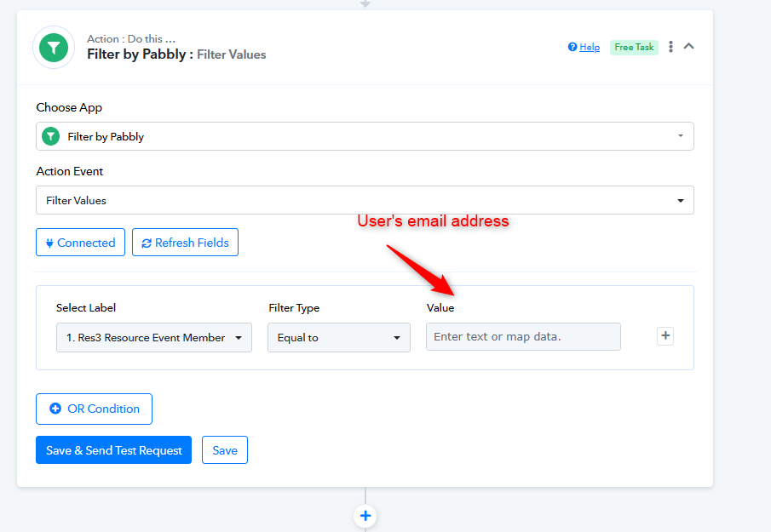Click the Choose App label
771x532 pixels.
(69, 107)
